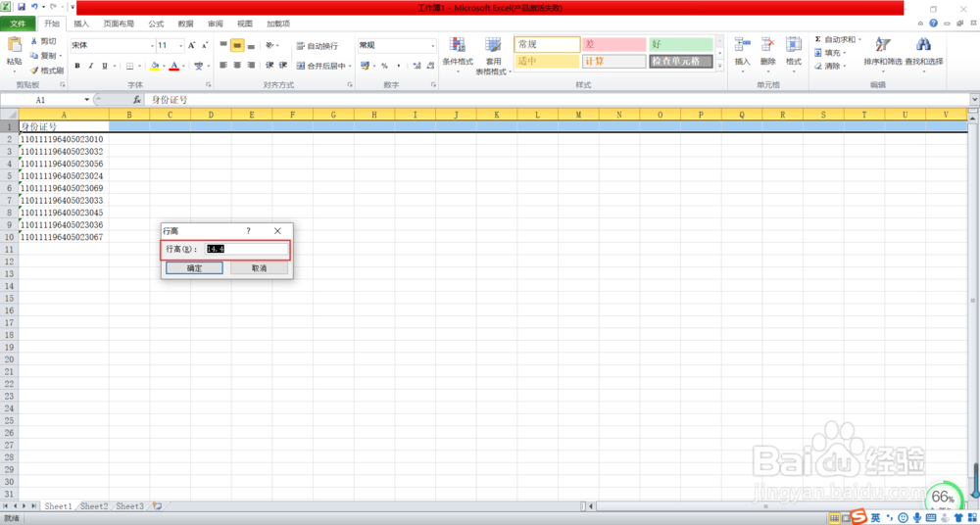
Task: Switch to 视图 (View) tab
Action: click(x=244, y=24)
